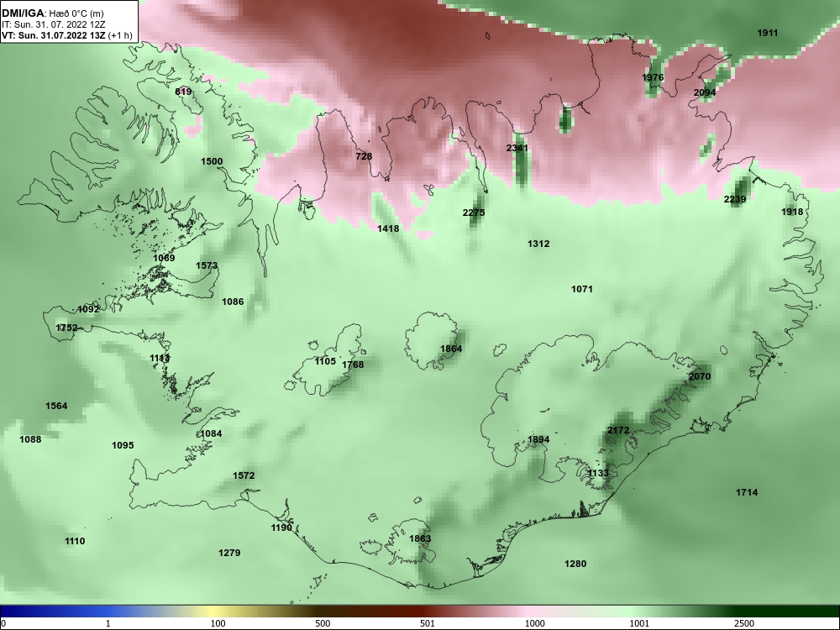Image resolution: width=840 pixels, height=630 pixels.
Task: Click the 2070 value label
Action: [700, 376]
